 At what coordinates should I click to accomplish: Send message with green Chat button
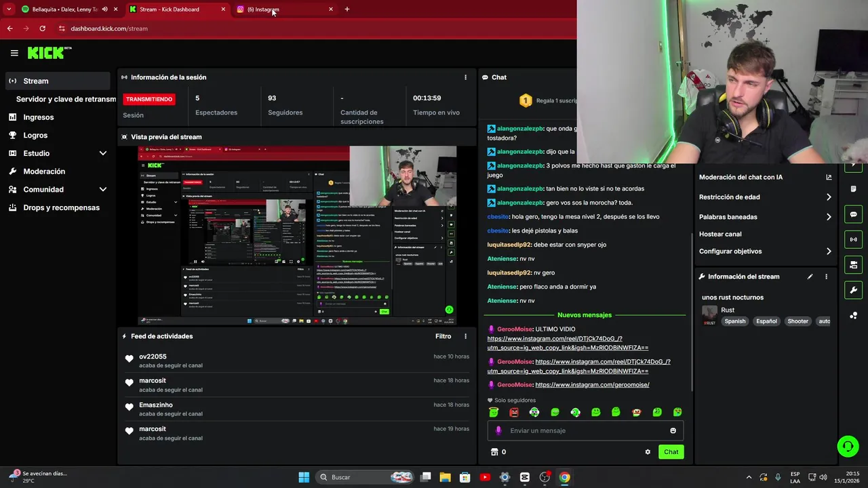click(x=671, y=452)
